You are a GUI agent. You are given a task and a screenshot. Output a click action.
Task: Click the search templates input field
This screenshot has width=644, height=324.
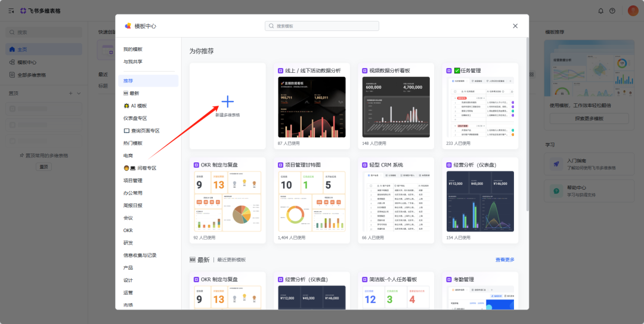click(322, 26)
